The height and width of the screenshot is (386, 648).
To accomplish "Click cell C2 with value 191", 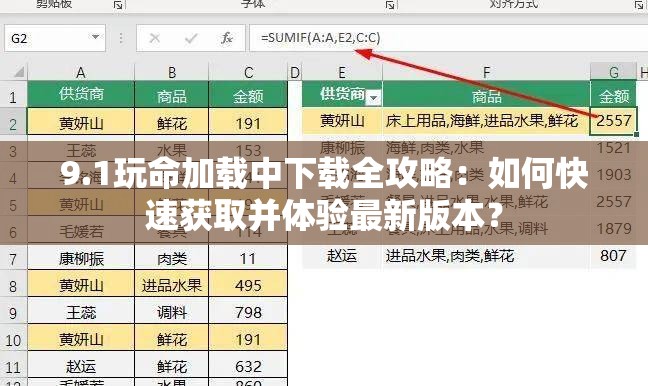I will coord(248,122).
